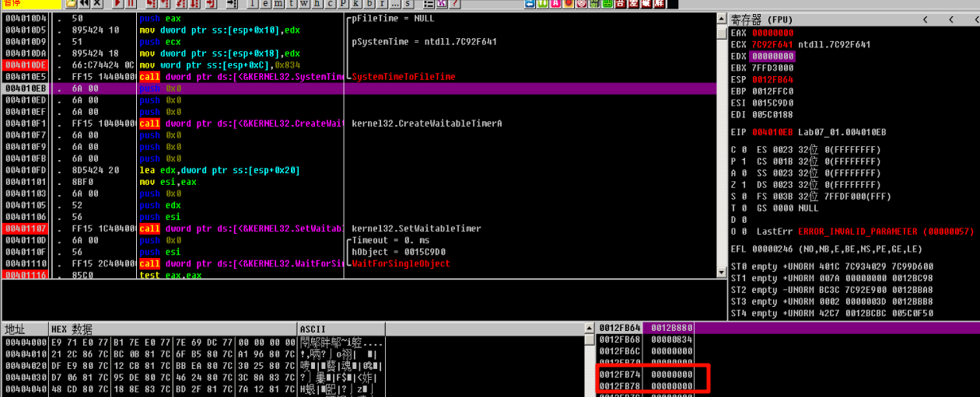
Task: Select 'test eax,eax' instruction at 00401116
Action: point(170,275)
